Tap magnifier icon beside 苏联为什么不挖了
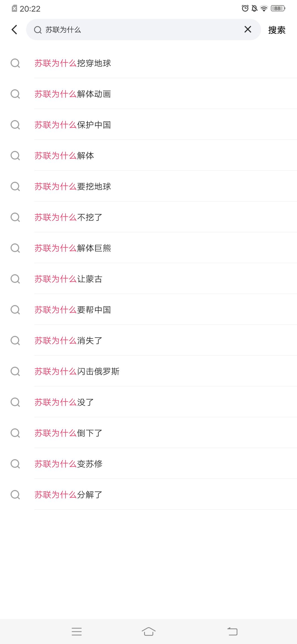 click(15, 217)
